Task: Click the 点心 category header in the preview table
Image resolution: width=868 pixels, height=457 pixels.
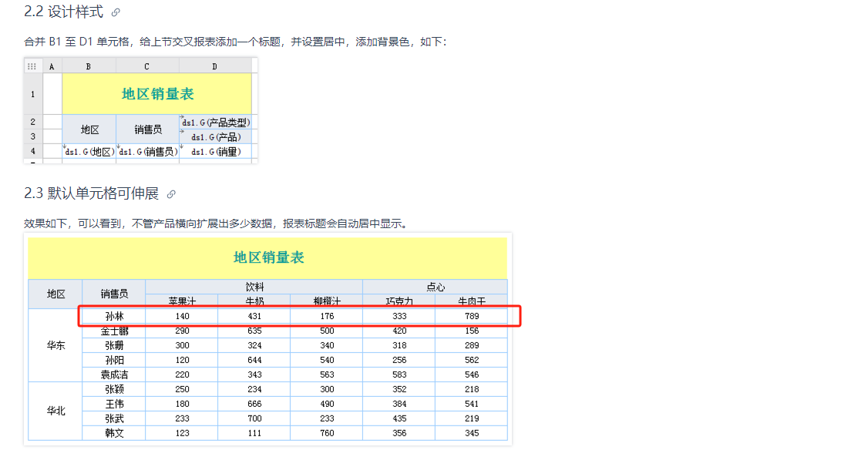Action: [x=435, y=287]
